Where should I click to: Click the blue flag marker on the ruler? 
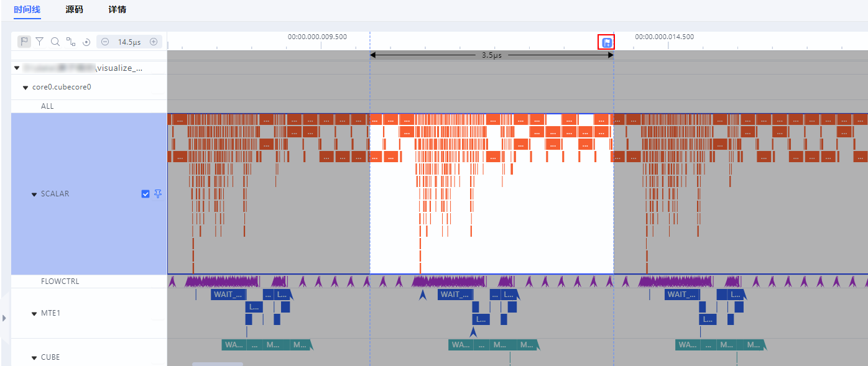606,42
